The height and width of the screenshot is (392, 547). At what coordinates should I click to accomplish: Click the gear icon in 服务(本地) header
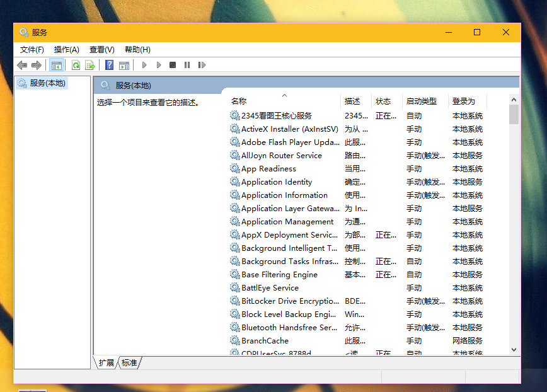(105, 85)
